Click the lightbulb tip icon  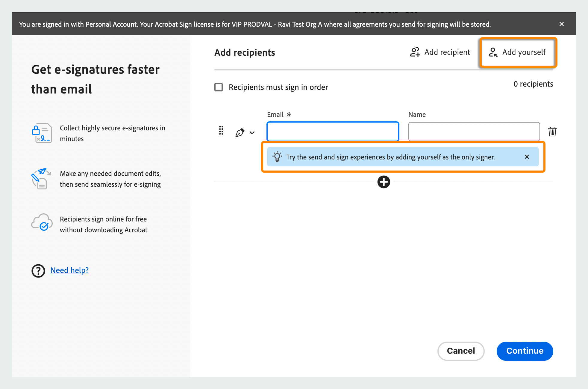277,157
